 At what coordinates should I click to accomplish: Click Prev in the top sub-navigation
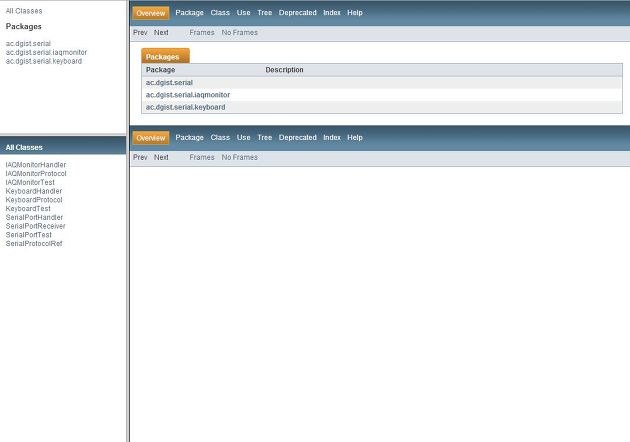[140, 33]
